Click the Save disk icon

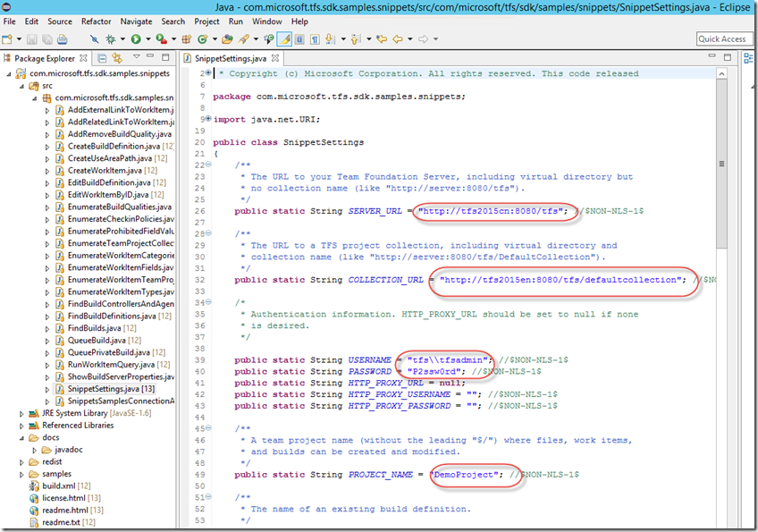point(32,39)
